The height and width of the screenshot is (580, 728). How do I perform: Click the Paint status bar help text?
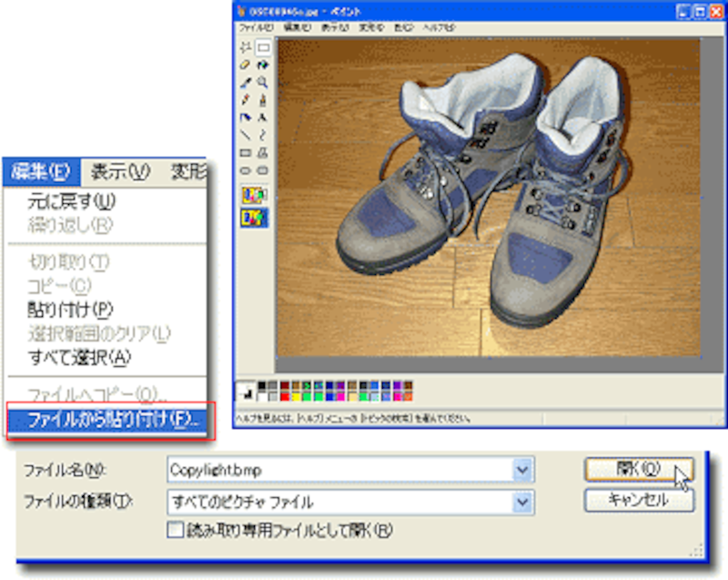point(353,419)
